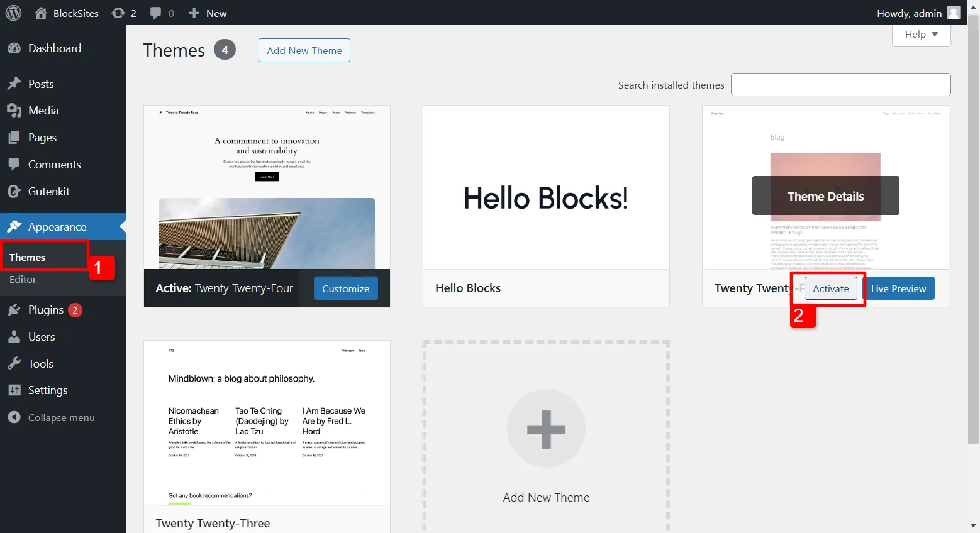Open the Twenty Twenty-Three theme thumbnail
Viewport: 980px width, 533px height.
click(x=267, y=422)
